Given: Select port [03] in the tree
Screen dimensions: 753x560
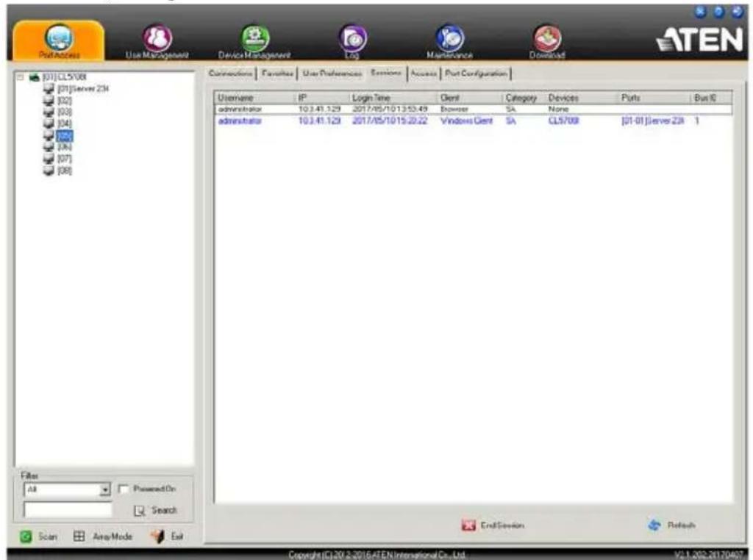Looking at the screenshot, I should coord(65,112).
